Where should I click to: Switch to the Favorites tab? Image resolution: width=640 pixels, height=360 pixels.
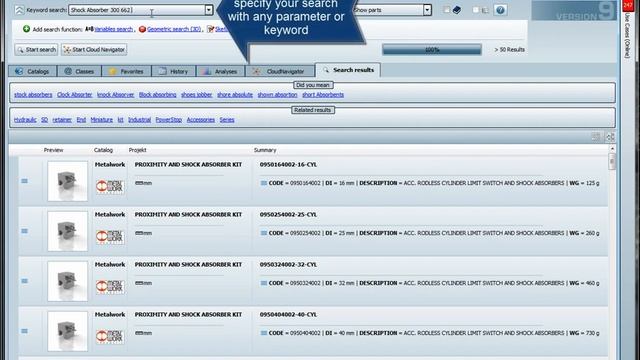coord(127,71)
